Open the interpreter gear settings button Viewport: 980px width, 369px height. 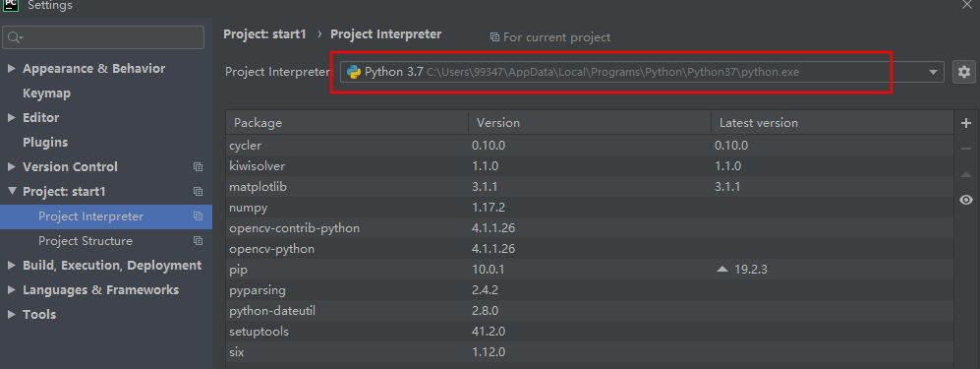point(963,72)
